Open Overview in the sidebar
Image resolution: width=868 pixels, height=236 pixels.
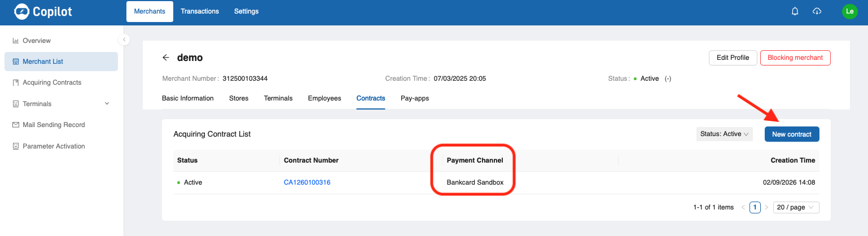pyautogui.click(x=37, y=41)
